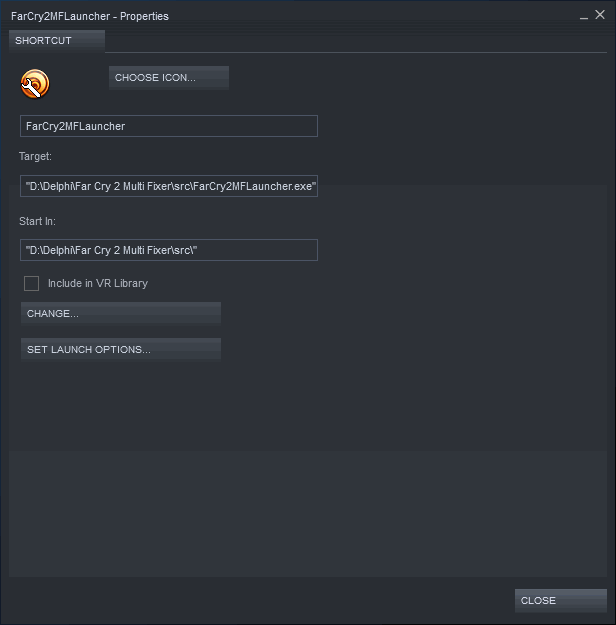
Task: Click the 'Start In:' label
Action: 36,220
